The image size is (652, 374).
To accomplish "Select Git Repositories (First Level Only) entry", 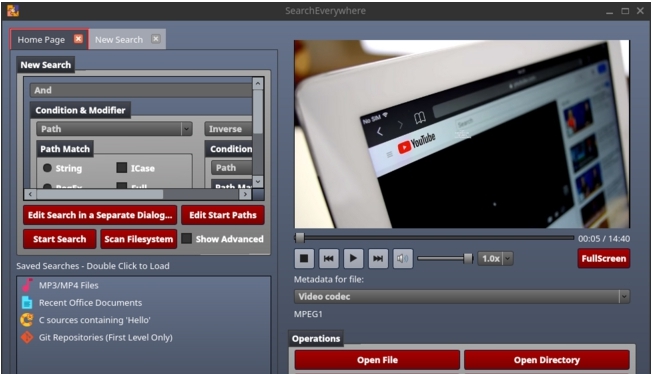I will tap(106, 337).
